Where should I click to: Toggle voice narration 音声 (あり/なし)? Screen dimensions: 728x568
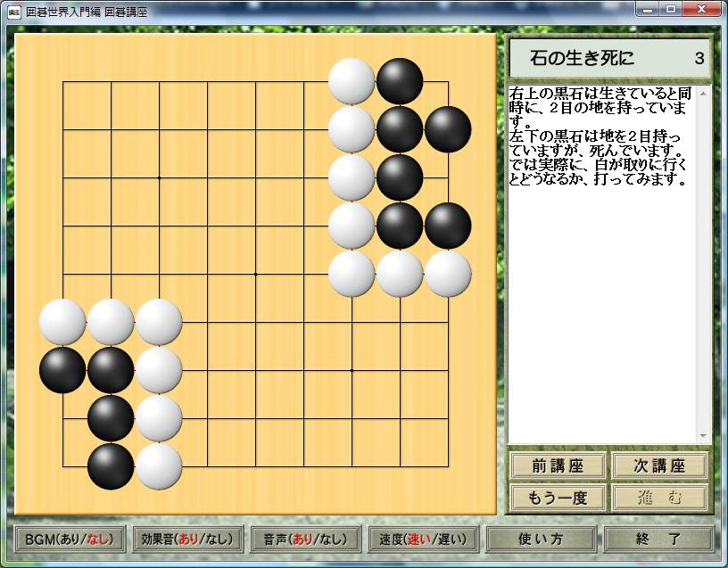[x=305, y=539]
